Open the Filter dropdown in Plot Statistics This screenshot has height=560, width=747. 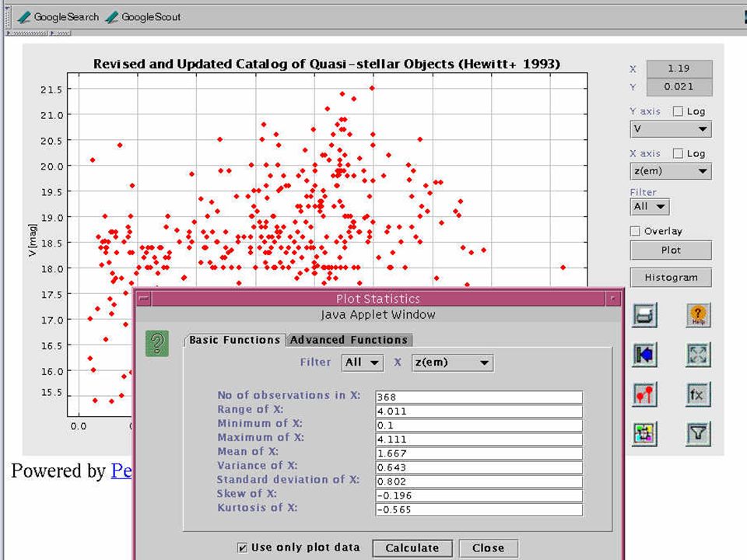[x=363, y=362]
